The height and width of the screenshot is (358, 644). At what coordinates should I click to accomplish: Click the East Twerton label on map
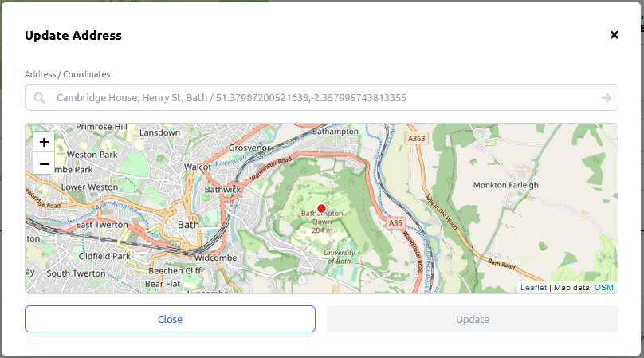pyautogui.click(x=102, y=225)
